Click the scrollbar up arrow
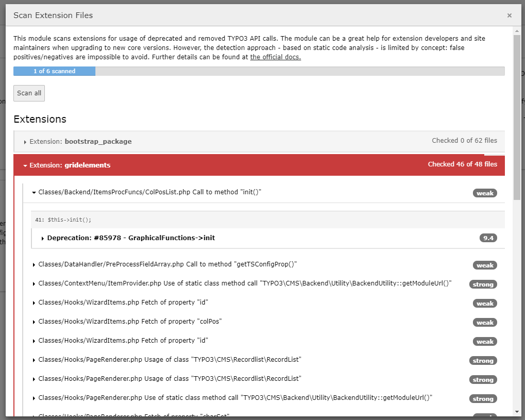Image resolution: width=525 pixels, height=420 pixels. (517, 31)
